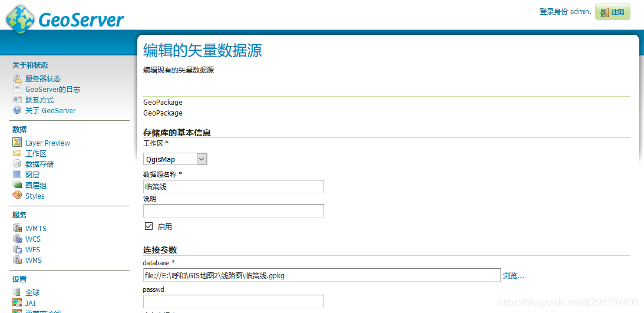Click the GeoServer logo
644x313 pixels.
tap(64, 19)
